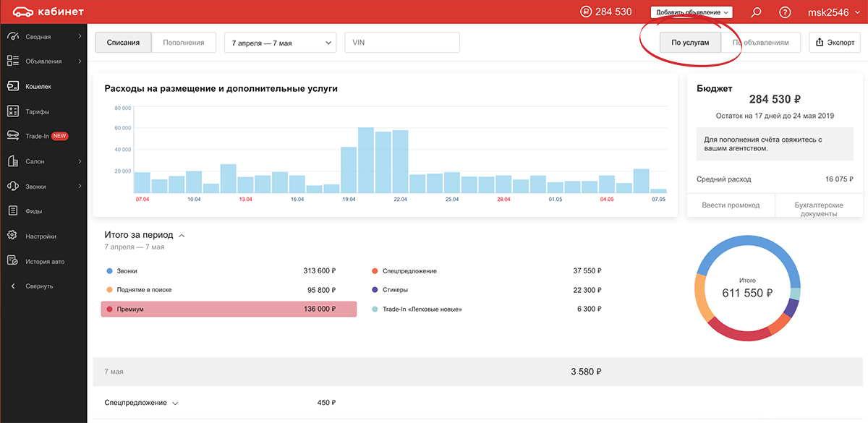Click the Экспорт button
The image size is (868, 423).
point(835,43)
